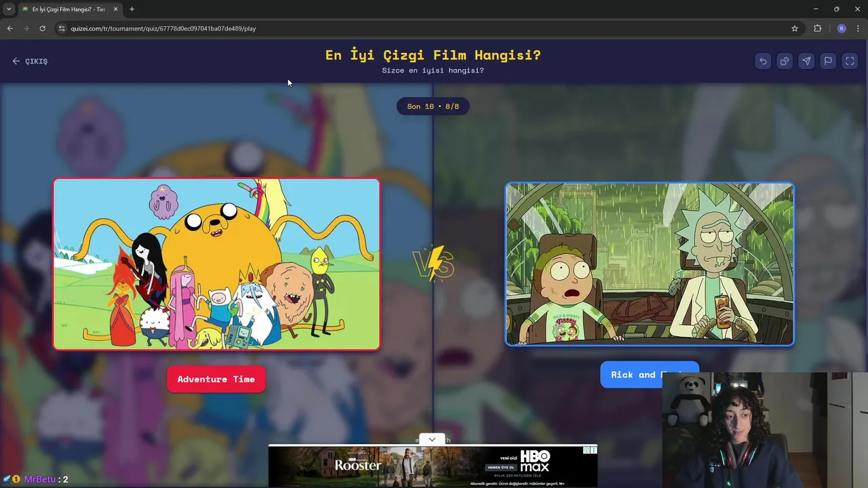The height and width of the screenshot is (488, 868).
Task: Vote for Adventure Time using the red button
Action: [x=216, y=379]
